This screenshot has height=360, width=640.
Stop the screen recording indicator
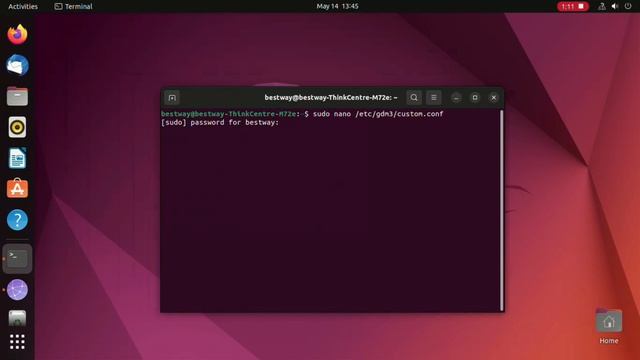pos(573,6)
